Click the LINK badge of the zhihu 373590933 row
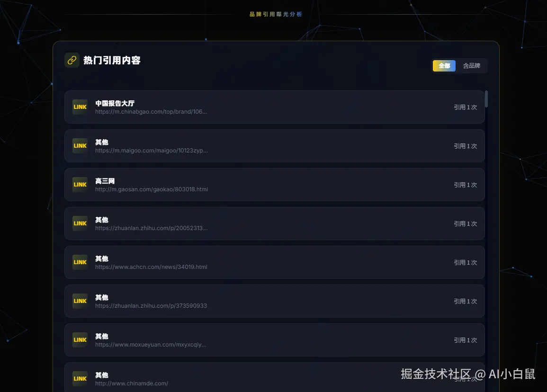The width and height of the screenshot is (547, 392). [x=80, y=301]
